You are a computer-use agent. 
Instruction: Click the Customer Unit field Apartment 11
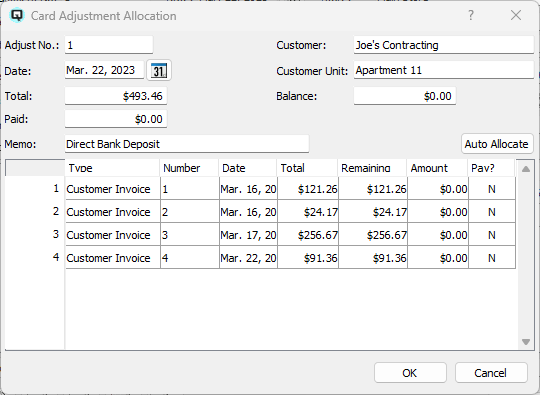444,70
